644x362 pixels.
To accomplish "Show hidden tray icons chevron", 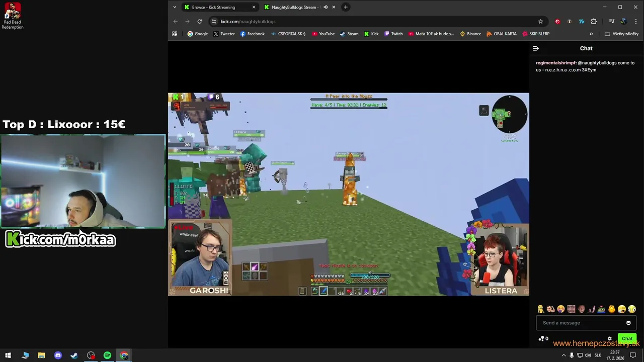I will click(563, 355).
